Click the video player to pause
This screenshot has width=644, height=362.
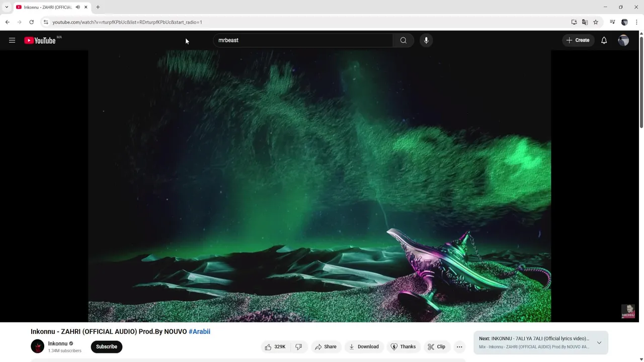[x=319, y=186]
